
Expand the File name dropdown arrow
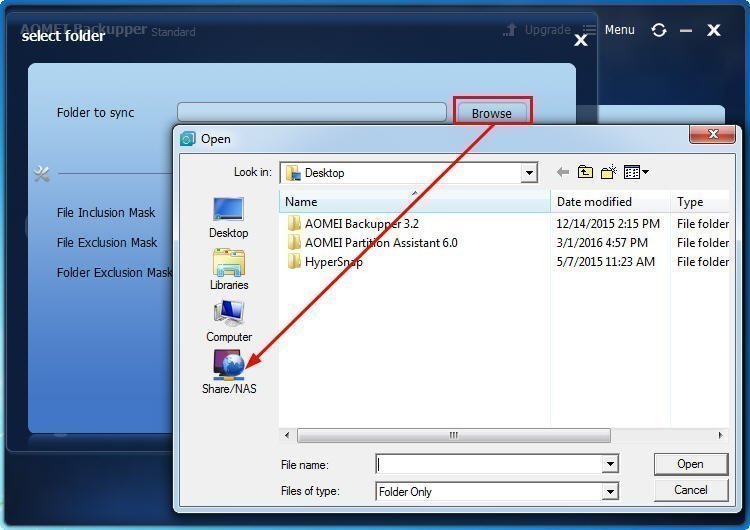(610, 464)
